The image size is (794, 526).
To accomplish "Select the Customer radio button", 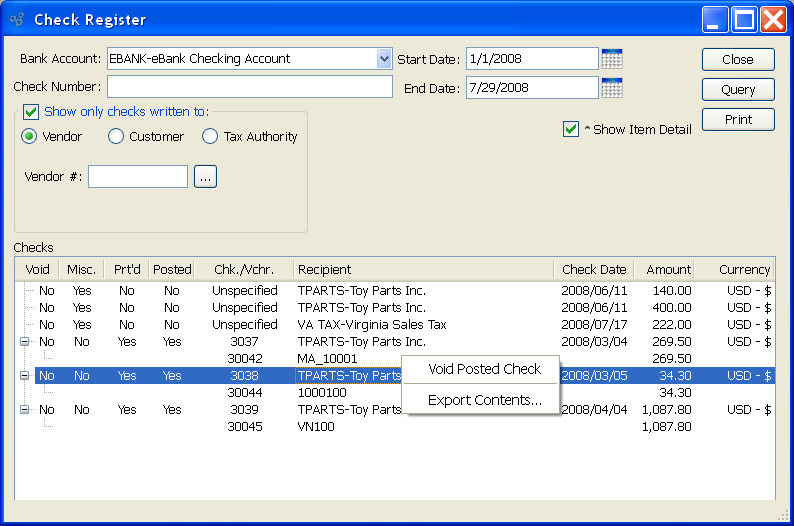I will [116, 136].
